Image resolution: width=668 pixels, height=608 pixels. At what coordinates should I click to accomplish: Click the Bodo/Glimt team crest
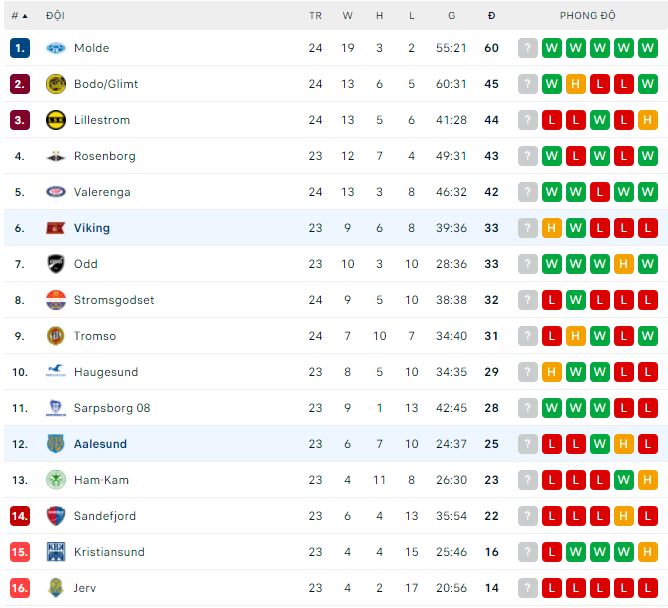click(x=56, y=84)
